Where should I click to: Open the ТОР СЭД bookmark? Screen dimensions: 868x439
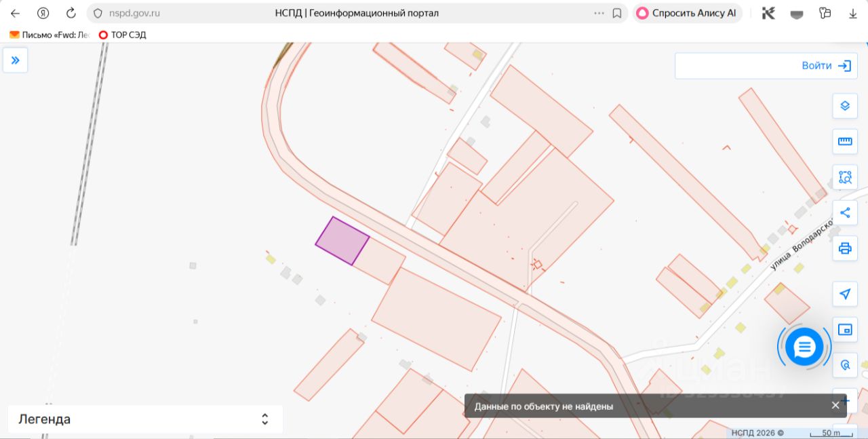click(x=122, y=35)
